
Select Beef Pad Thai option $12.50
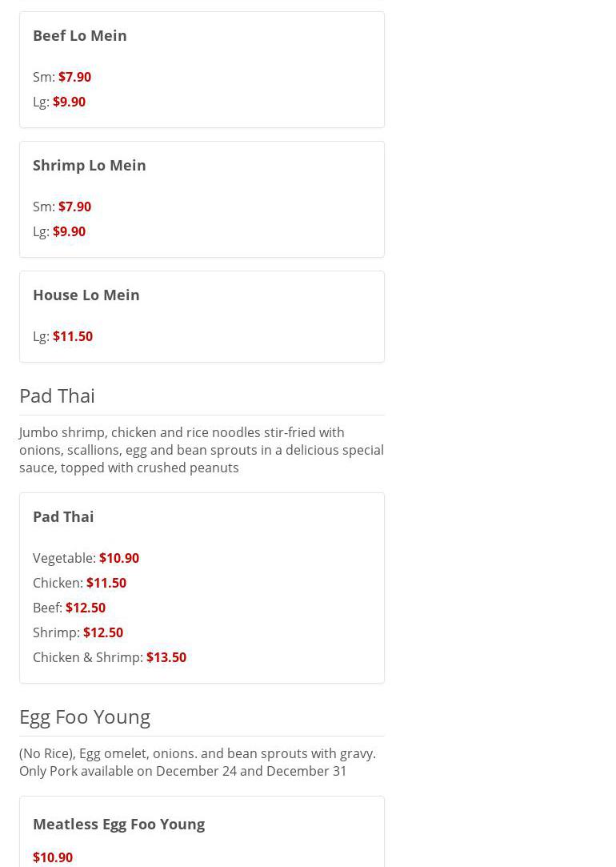click(x=85, y=608)
